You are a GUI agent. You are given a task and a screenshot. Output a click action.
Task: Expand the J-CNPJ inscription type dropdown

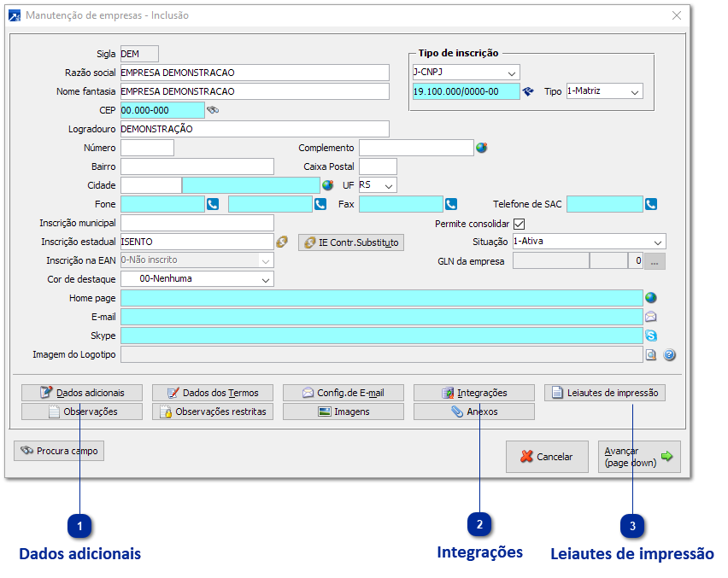click(512, 73)
